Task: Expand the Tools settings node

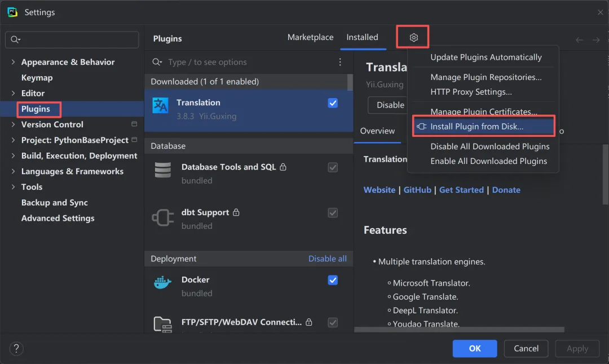Action: [x=13, y=187]
